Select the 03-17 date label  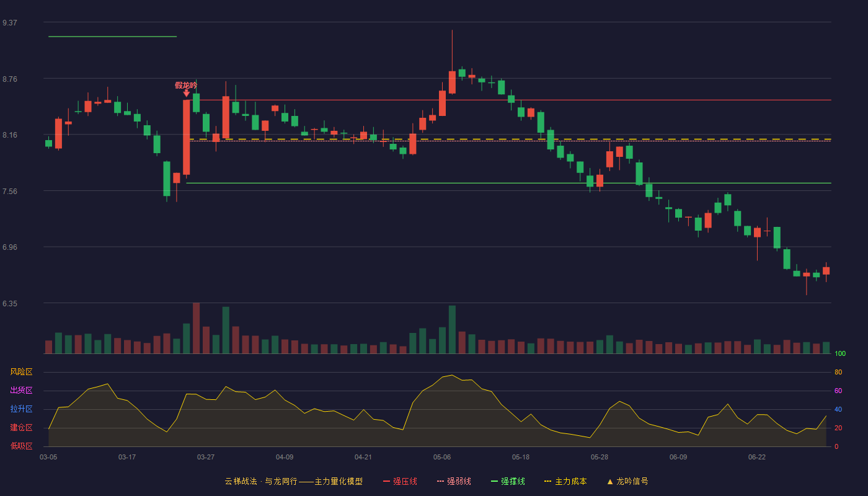tap(127, 458)
